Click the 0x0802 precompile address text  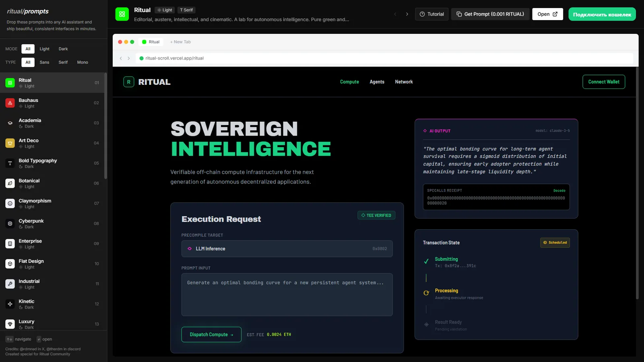(x=380, y=249)
